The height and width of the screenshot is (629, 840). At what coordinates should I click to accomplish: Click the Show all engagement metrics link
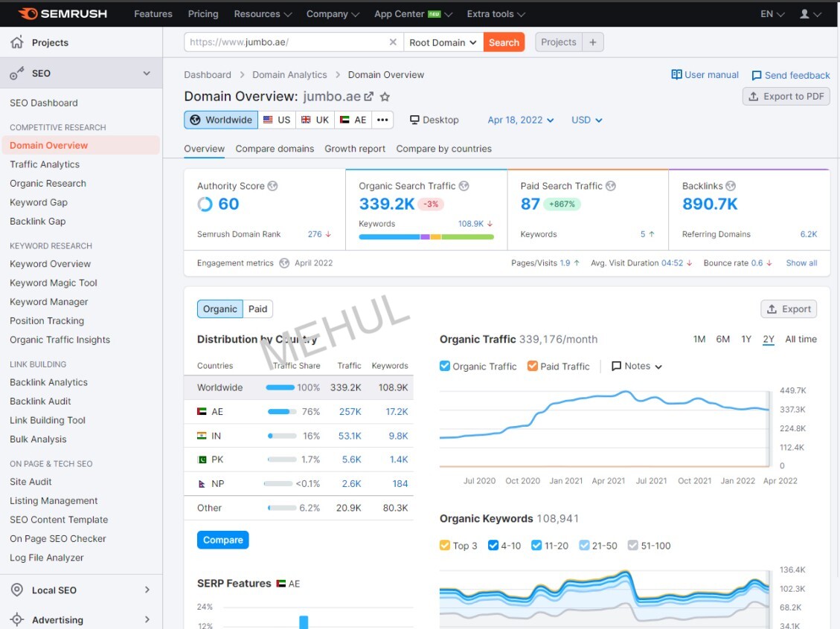pyautogui.click(x=801, y=262)
